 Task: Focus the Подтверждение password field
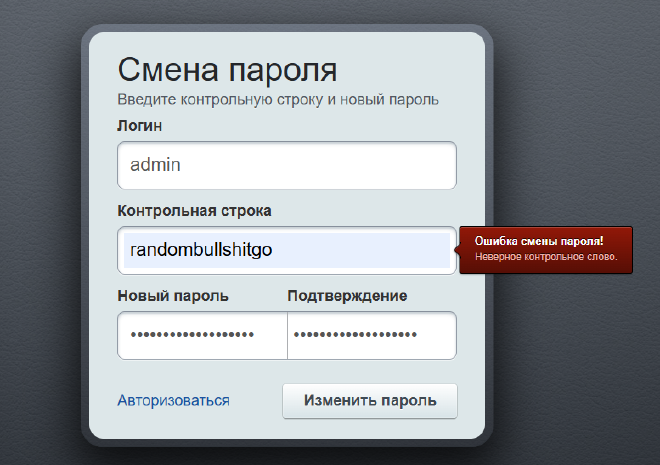point(372,335)
